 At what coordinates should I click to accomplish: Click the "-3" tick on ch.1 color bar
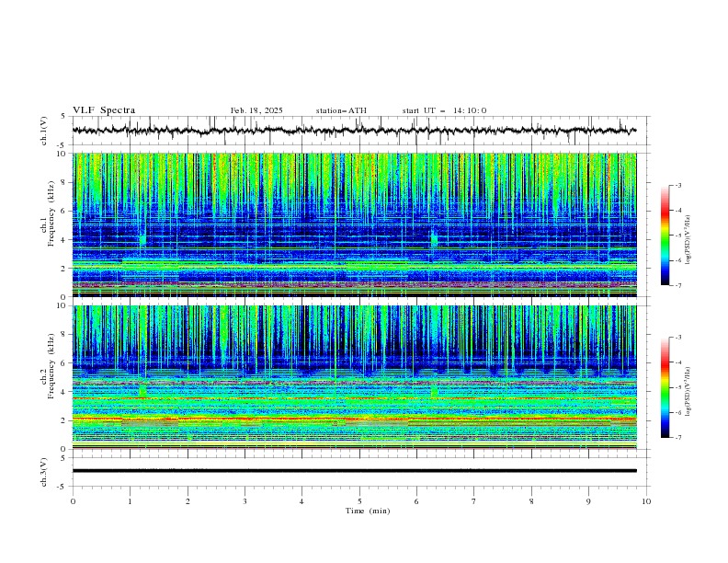(677, 185)
